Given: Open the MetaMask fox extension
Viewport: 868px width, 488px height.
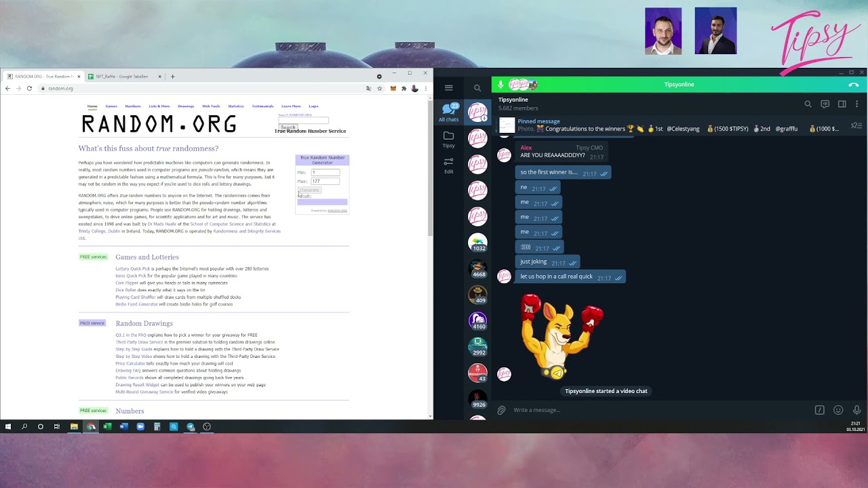Looking at the screenshot, I should click(393, 88).
